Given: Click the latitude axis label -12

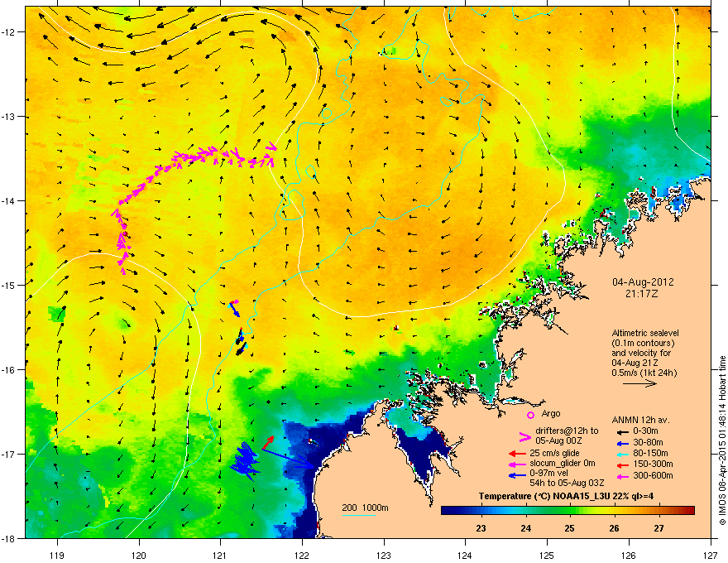Looking at the screenshot, I should 9,31.
